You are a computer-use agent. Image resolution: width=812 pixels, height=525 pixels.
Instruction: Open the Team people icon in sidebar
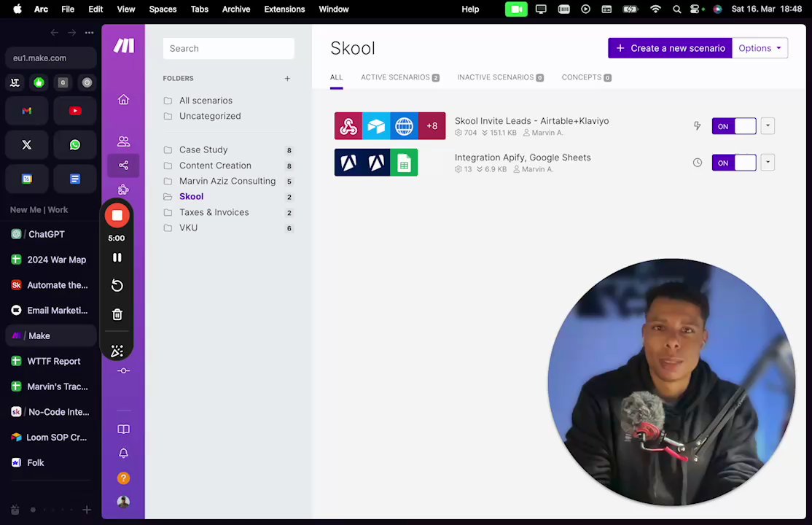pyautogui.click(x=123, y=141)
